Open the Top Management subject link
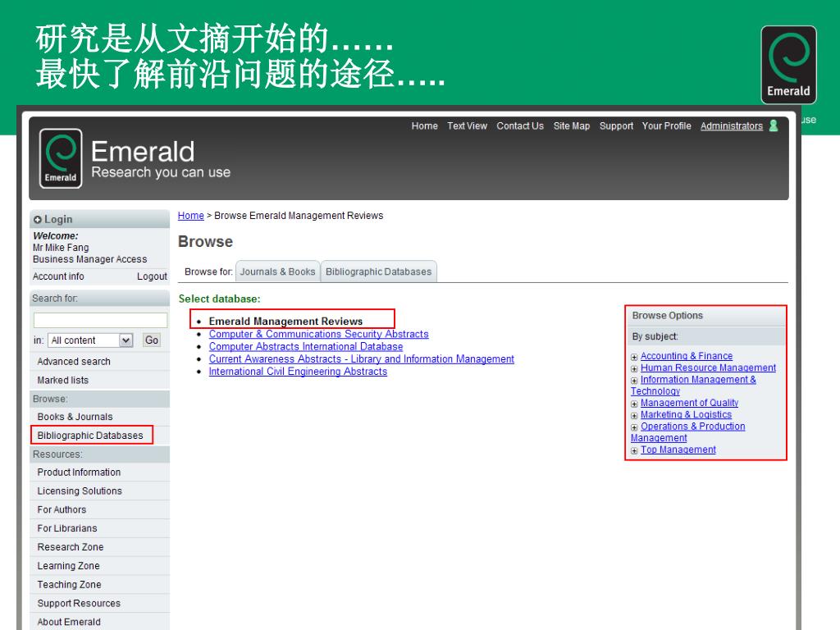Viewport: 840px width, 630px height. tap(678, 450)
